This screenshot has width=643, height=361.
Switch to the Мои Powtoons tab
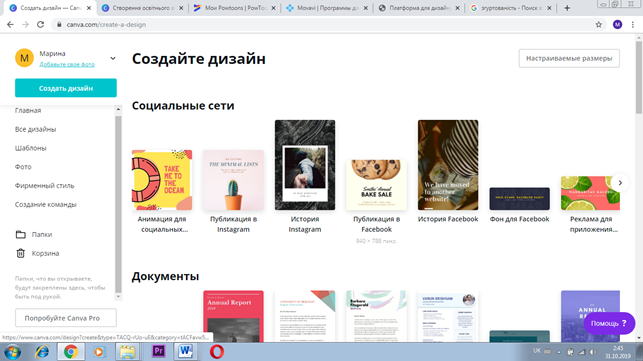point(235,8)
